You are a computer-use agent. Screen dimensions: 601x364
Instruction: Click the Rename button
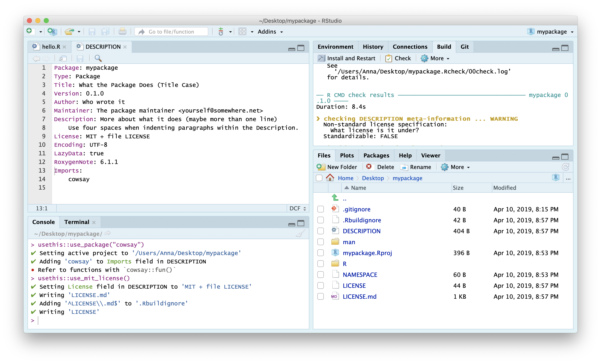point(416,167)
